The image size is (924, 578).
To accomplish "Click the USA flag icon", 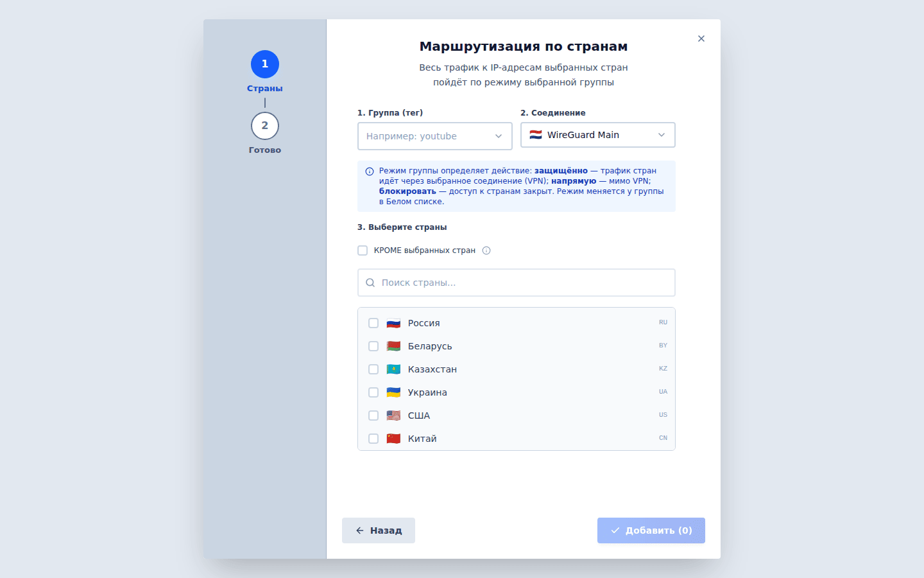I will click(393, 416).
